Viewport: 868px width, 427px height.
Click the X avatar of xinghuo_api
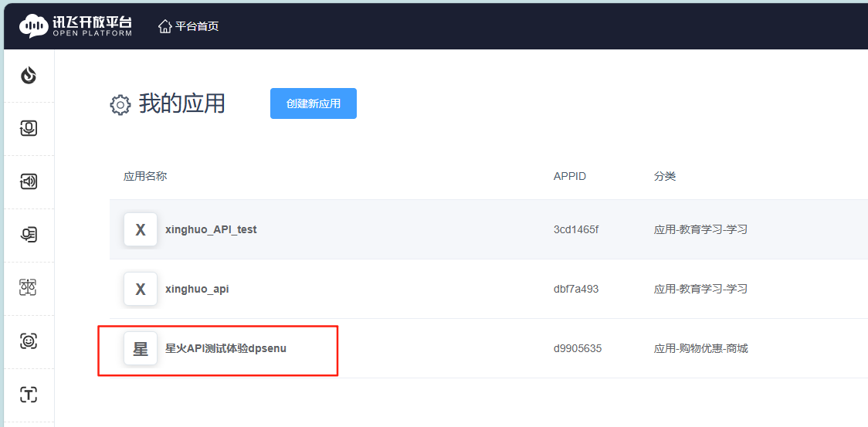pos(141,289)
